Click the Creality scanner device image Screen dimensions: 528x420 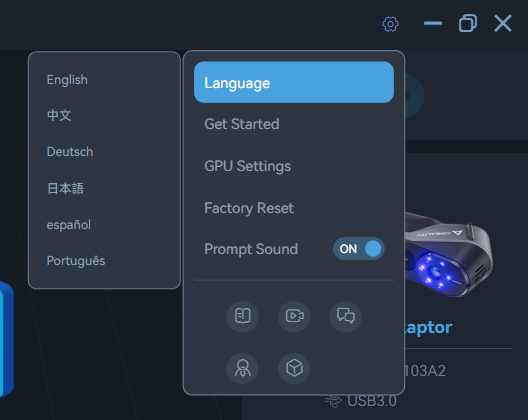click(x=449, y=255)
